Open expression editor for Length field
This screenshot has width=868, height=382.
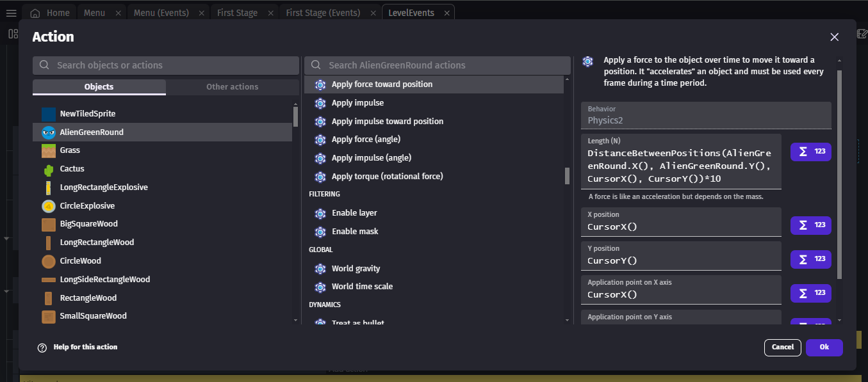[810, 152]
